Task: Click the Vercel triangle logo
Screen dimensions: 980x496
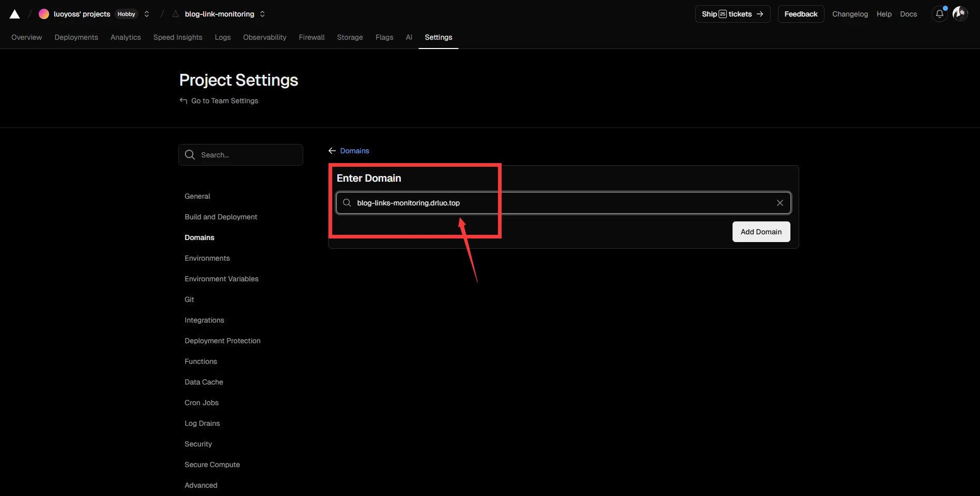Action: pos(14,14)
